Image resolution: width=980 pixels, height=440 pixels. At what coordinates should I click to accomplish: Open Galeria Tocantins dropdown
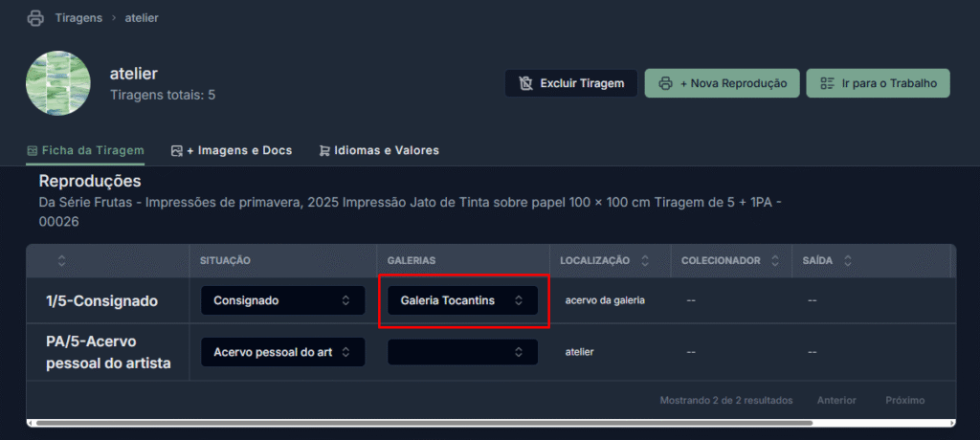click(x=462, y=300)
